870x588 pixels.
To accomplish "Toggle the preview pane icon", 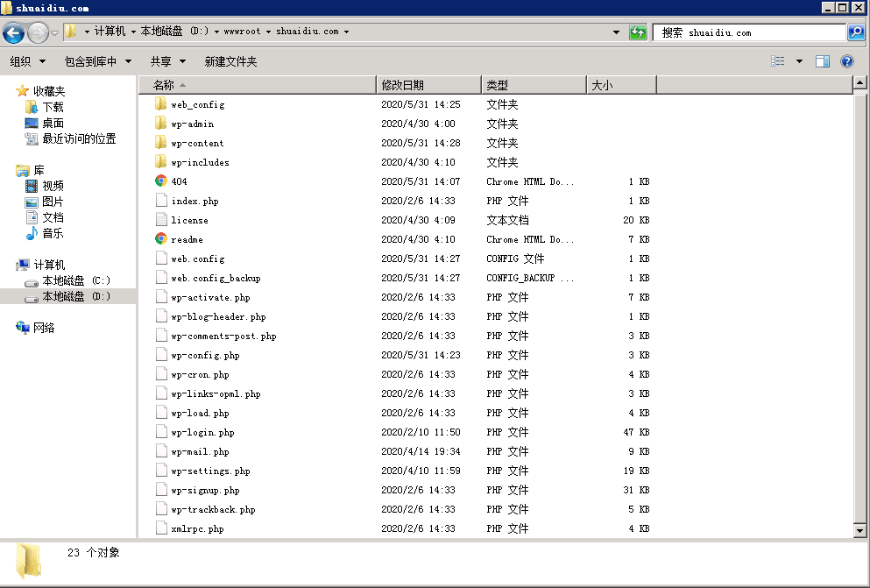I will point(823,61).
